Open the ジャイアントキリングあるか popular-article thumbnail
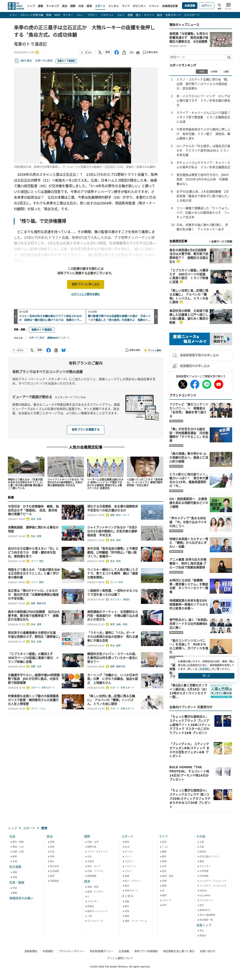Image resolution: width=240 pixels, height=980 pixels. click(x=66, y=467)
